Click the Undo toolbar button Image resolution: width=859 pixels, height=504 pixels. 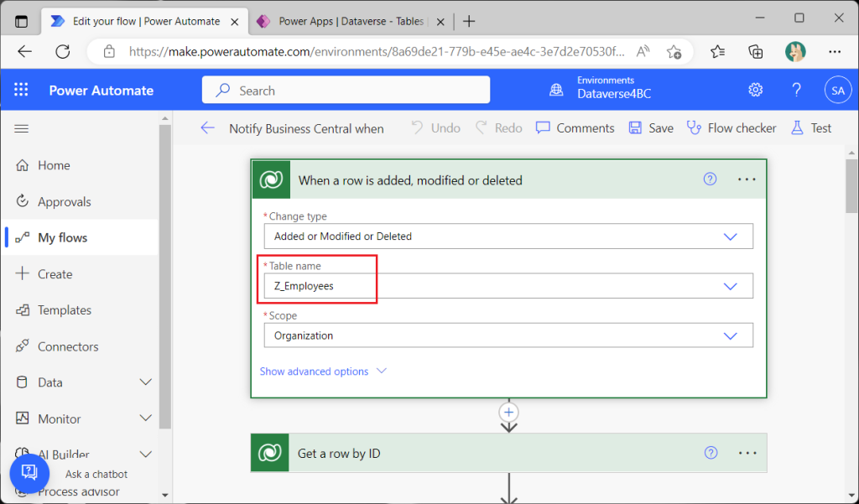click(435, 128)
